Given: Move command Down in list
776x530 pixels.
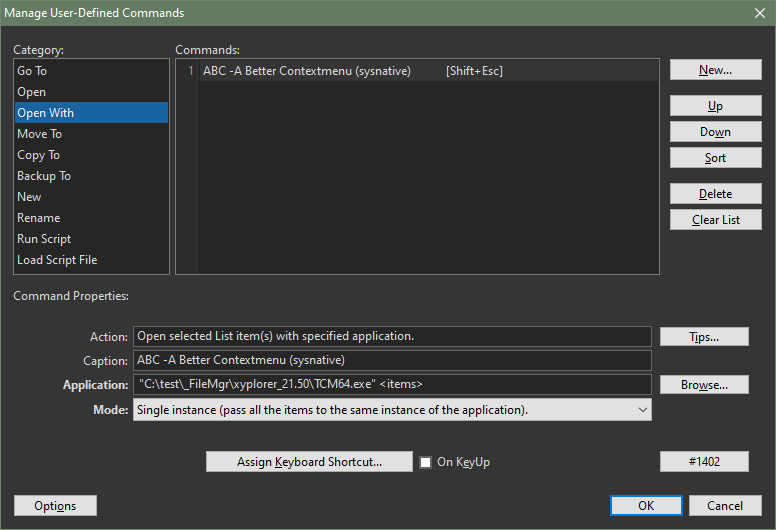Looking at the screenshot, I should [x=716, y=132].
